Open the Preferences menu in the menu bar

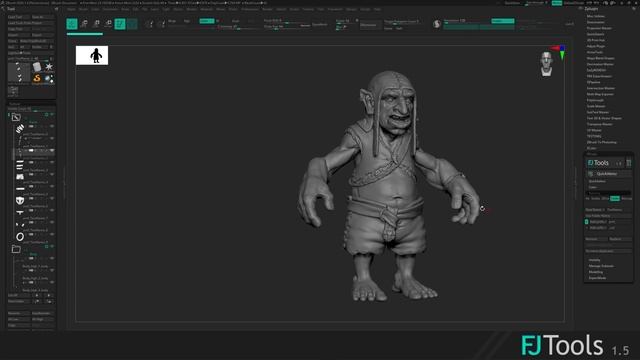click(249, 9)
